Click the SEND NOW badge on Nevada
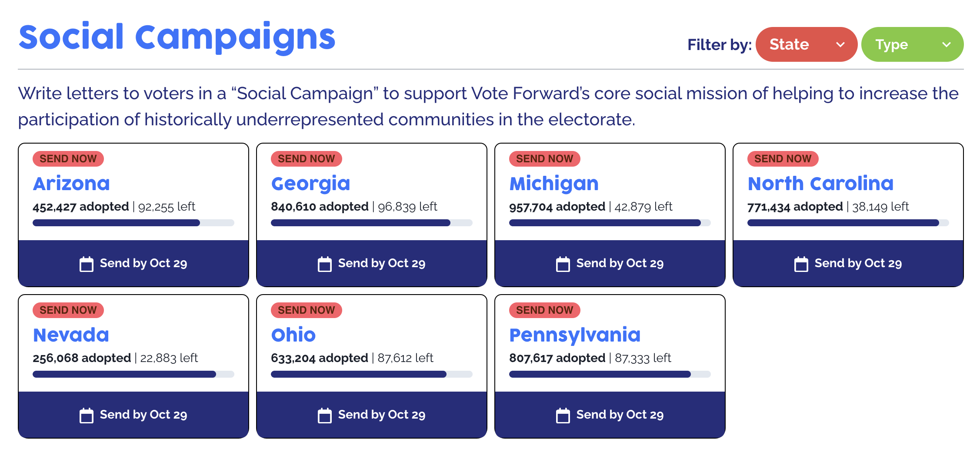Screen dimensions: 980x456 coord(68,310)
